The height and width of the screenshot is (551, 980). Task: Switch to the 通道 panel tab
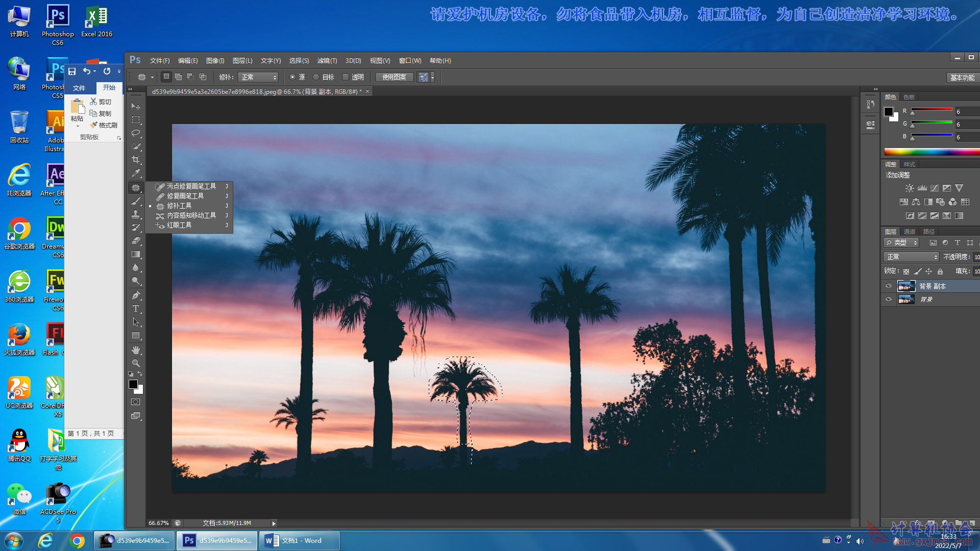point(910,232)
